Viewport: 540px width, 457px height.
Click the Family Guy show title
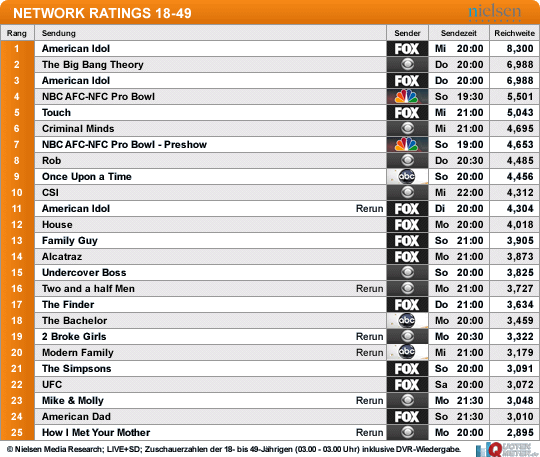[70, 241]
